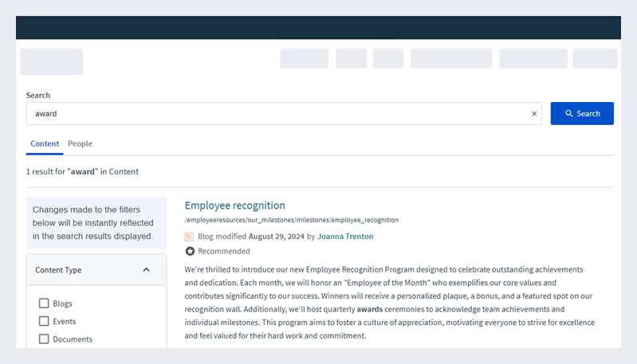Image resolution: width=637 pixels, height=364 pixels.
Task: Click the Content Type filter header
Action: click(96, 270)
